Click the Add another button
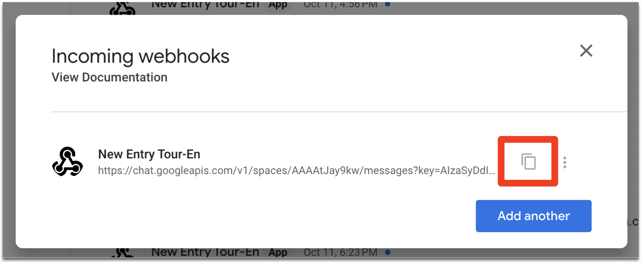Image resolution: width=644 pixels, height=264 pixels. coord(533,216)
